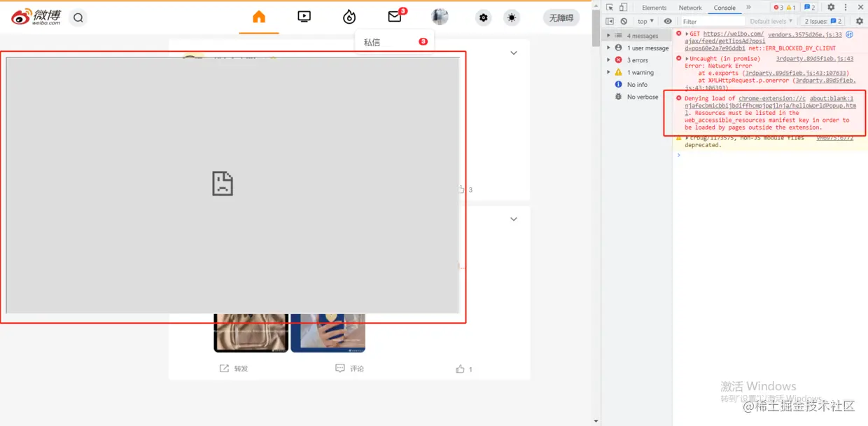The image size is (868, 426).
Task: Select the Weibo home icon
Action: (x=258, y=15)
